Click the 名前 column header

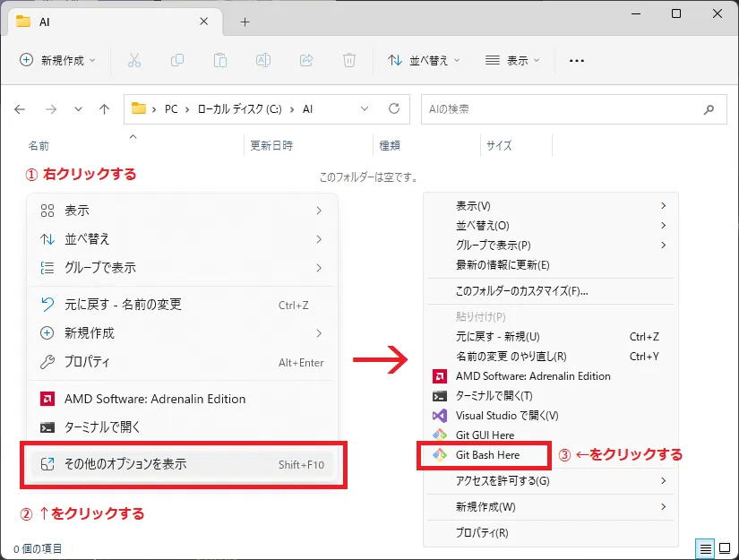pos(39,145)
